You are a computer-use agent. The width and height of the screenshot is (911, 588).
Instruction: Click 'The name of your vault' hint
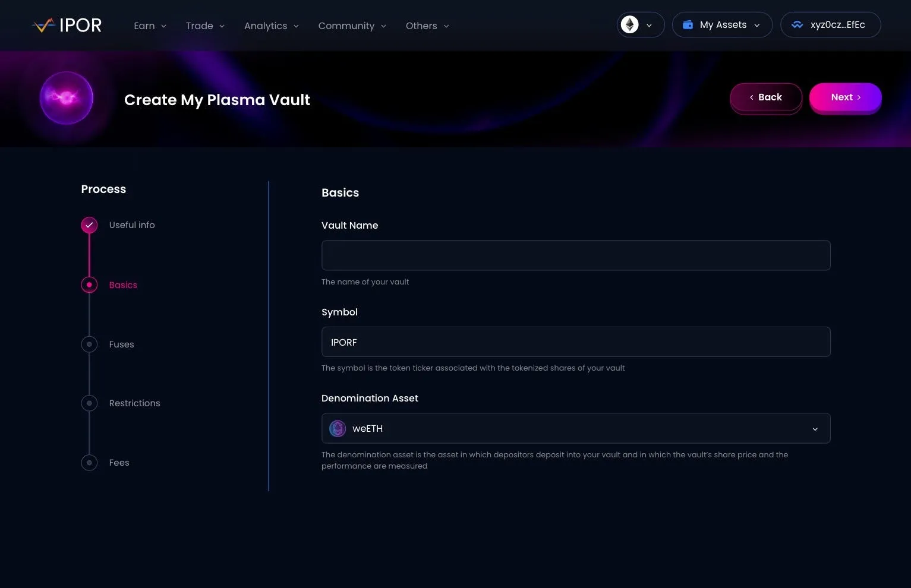365,282
